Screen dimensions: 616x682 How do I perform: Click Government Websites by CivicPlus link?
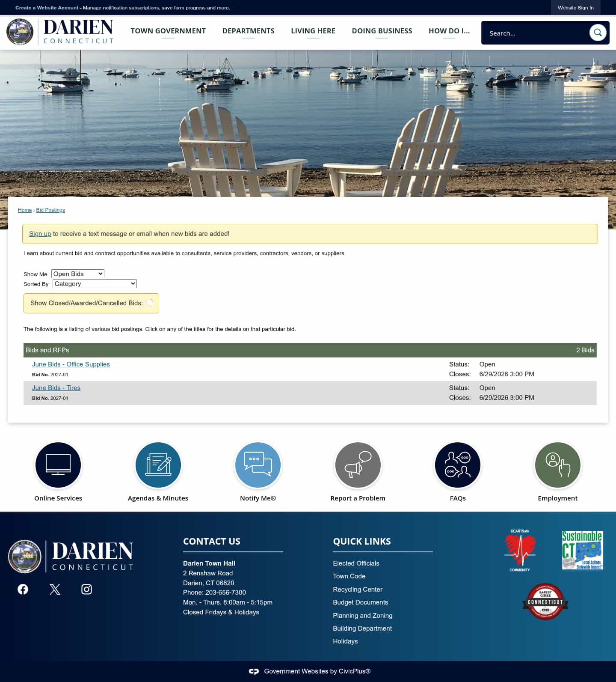(x=317, y=671)
